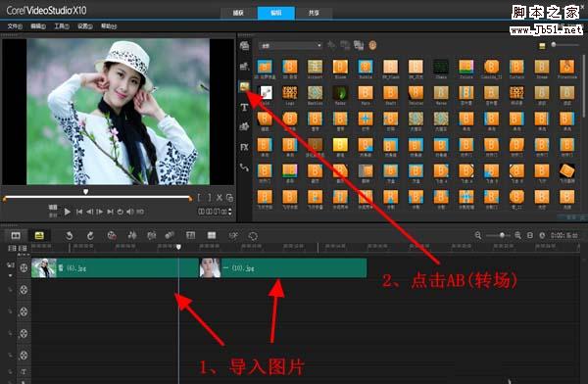The image size is (588, 384).
Task: Click the orange get more content icon
Action: [x=372, y=45]
